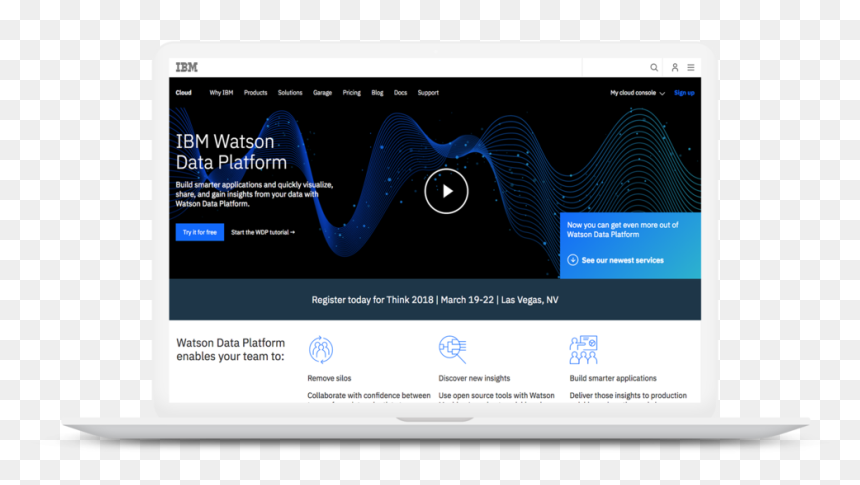Open the Blog link

[x=377, y=93]
